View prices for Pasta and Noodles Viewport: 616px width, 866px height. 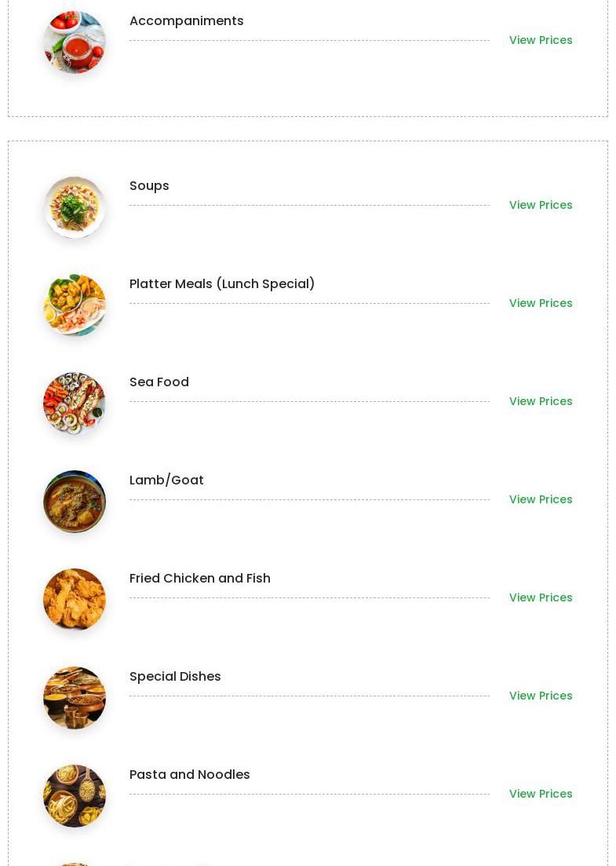click(541, 794)
